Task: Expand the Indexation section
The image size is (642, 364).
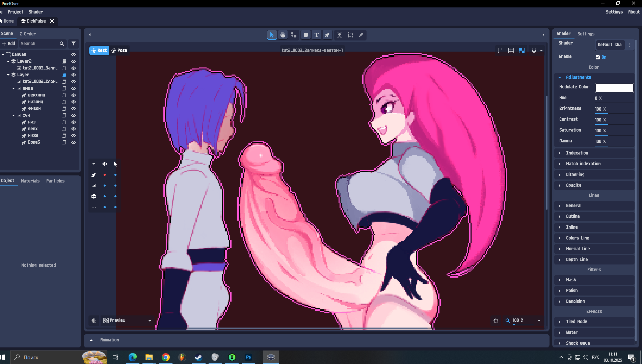Action: click(x=594, y=153)
